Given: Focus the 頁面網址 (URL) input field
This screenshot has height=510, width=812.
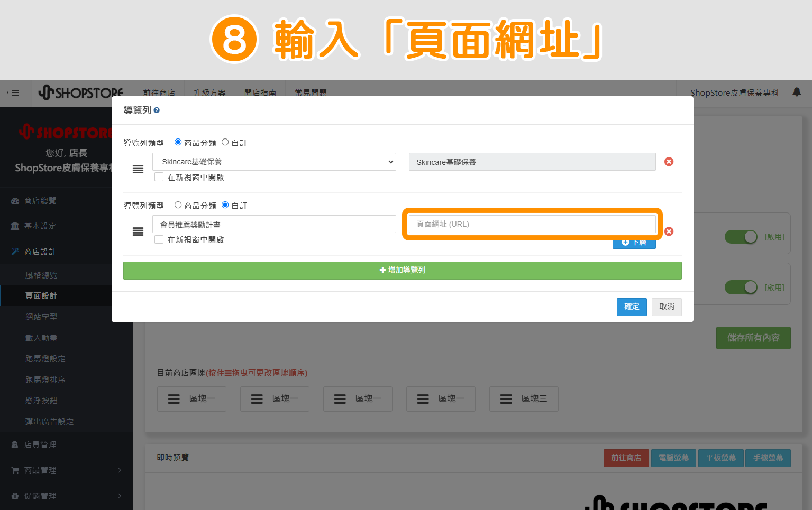Looking at the screenshot, I should (532, 224).
